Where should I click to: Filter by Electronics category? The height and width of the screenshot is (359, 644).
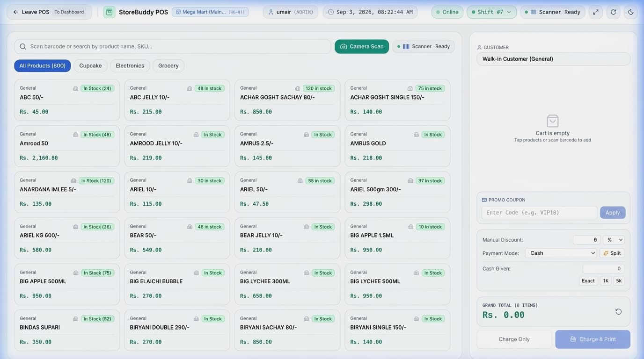pyautogui.click(x=130, y=66)
